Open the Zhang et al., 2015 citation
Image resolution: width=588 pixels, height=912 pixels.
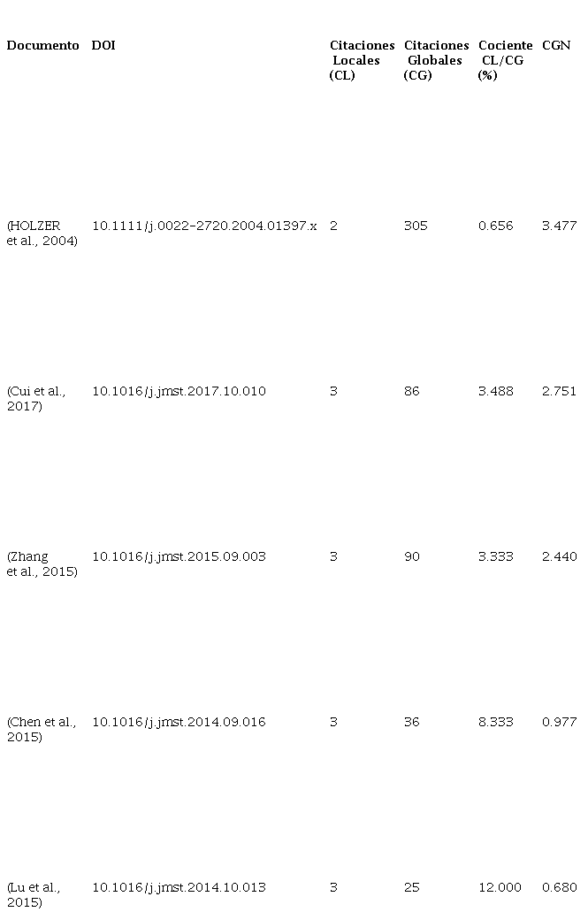pyautogui.click(x=42, y=564)
